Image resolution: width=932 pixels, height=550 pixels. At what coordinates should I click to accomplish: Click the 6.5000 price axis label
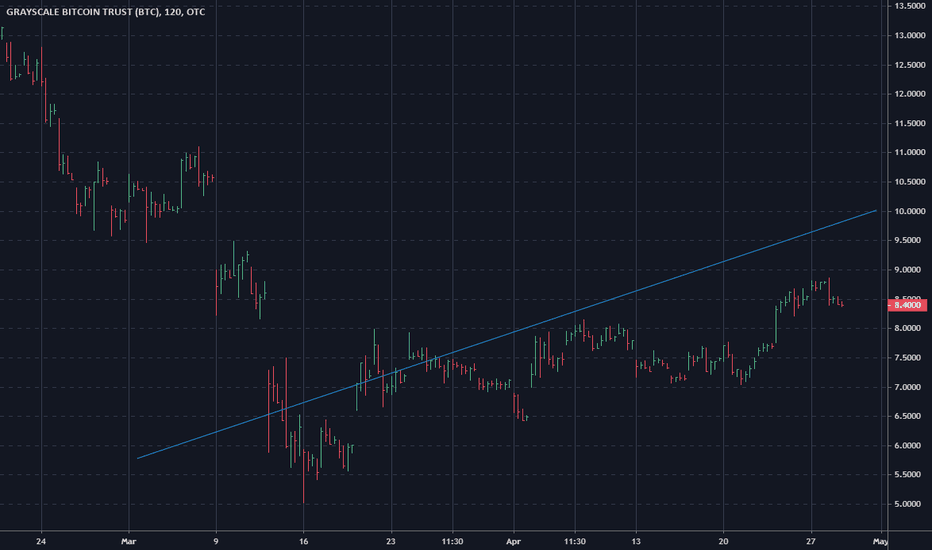[x=910, y=416]
